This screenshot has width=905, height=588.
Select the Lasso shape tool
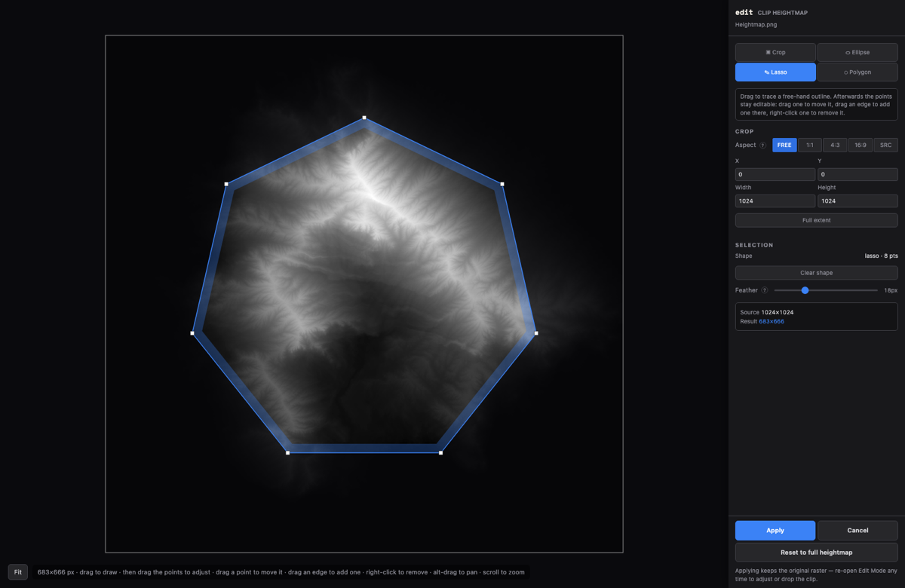click(775, 72)
